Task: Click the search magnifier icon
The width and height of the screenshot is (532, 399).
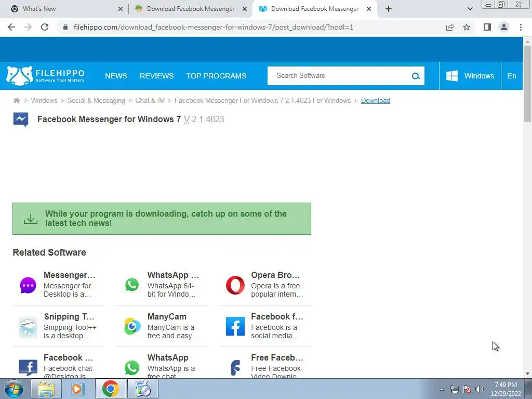Action: click(416, 76)
